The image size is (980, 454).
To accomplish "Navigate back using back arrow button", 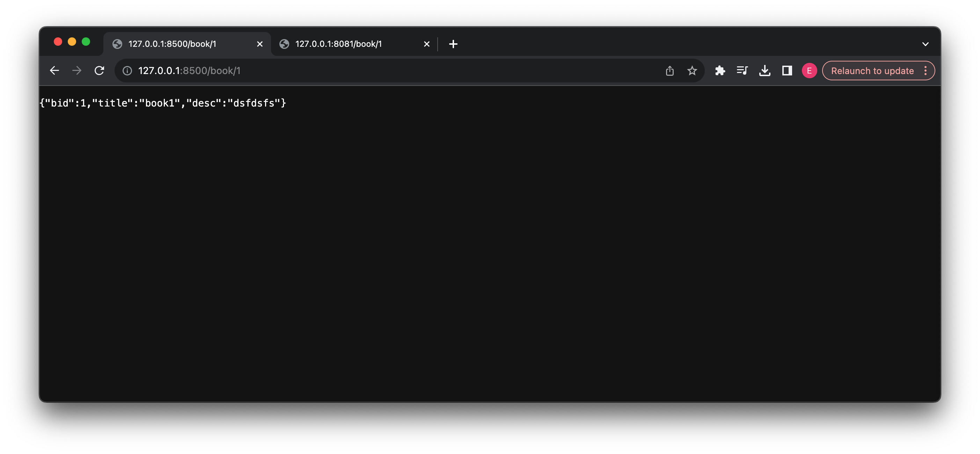I will (x=54, y=70).
